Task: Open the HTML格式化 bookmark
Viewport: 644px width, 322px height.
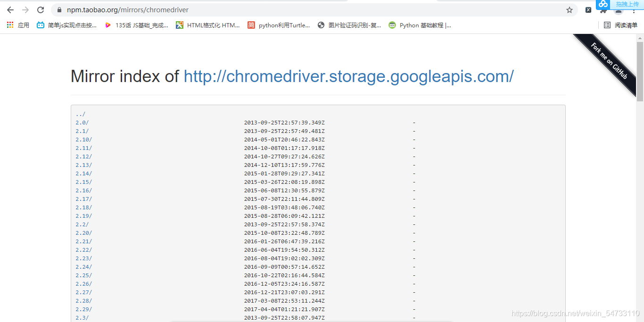Action: click(x=208, y=25)
